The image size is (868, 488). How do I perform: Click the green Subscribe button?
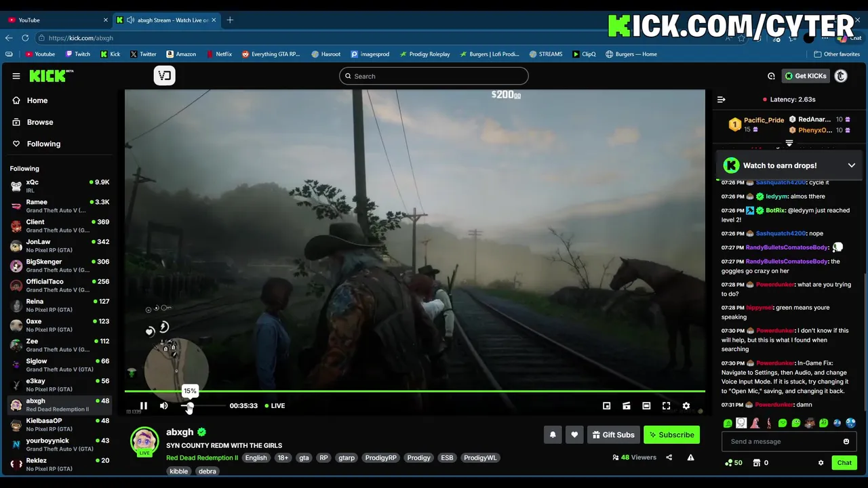(671, 434)
